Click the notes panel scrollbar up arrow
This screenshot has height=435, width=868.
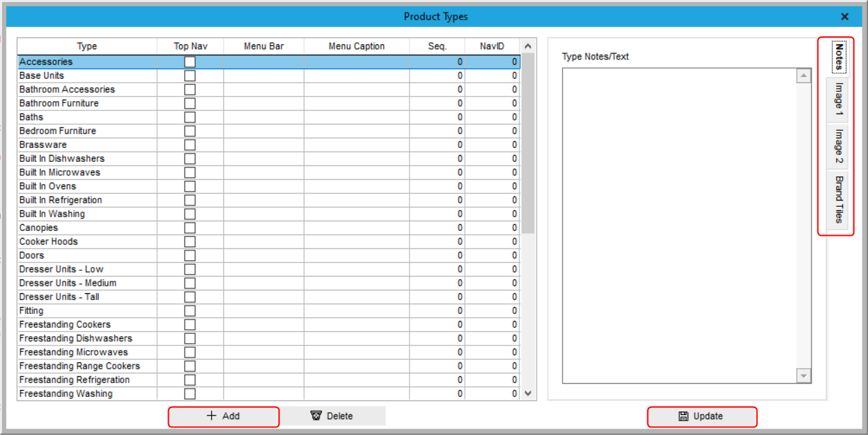803,75
